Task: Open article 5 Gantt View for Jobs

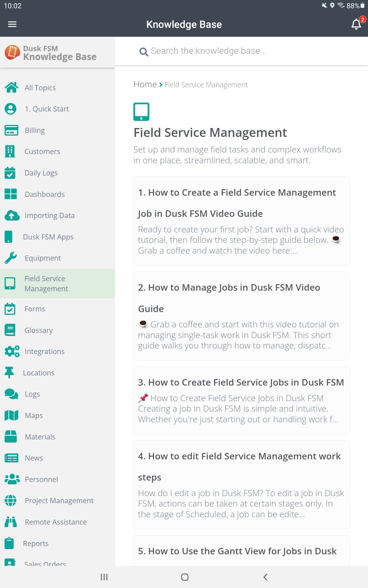Action: pyautogui.click(x=241, y=551)
